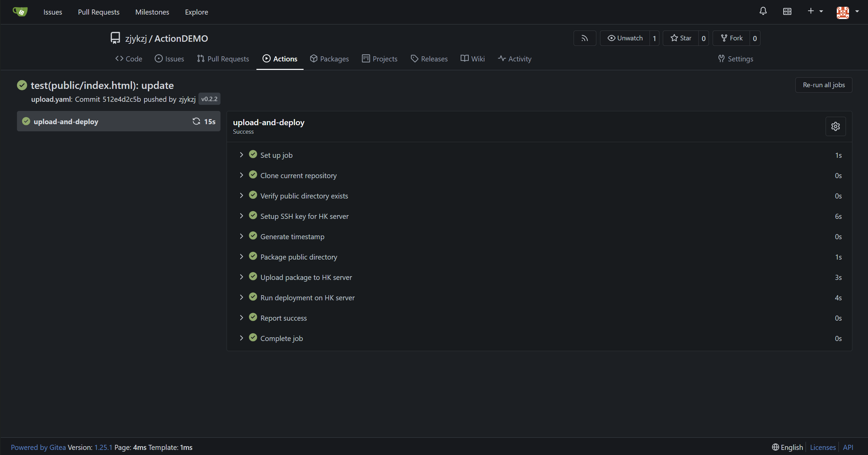The width and height of the screenshot is (868, 455).
Task: Open the v0.2.2 tag link
Action: (x=209, y=99)
